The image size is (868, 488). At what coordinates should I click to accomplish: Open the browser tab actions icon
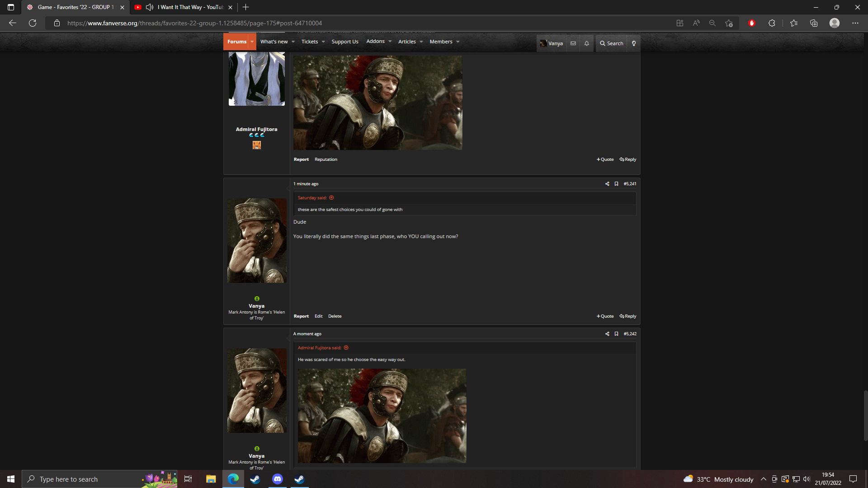(x=11, y=7)
